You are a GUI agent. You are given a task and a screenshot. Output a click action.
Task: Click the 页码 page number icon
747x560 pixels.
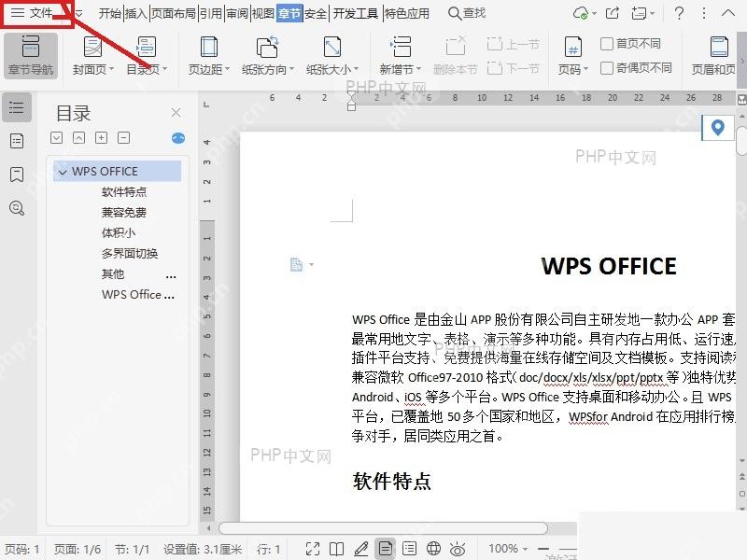572,48
